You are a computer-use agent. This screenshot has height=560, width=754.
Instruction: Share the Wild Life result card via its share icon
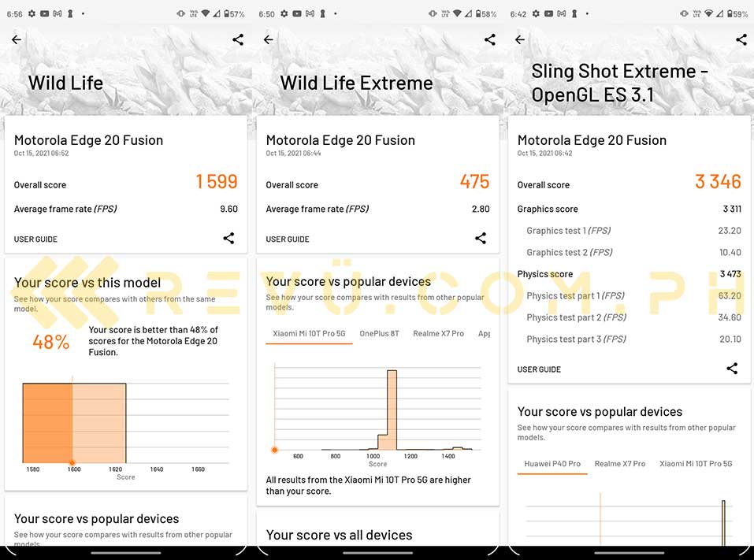(x=229, y=238)
